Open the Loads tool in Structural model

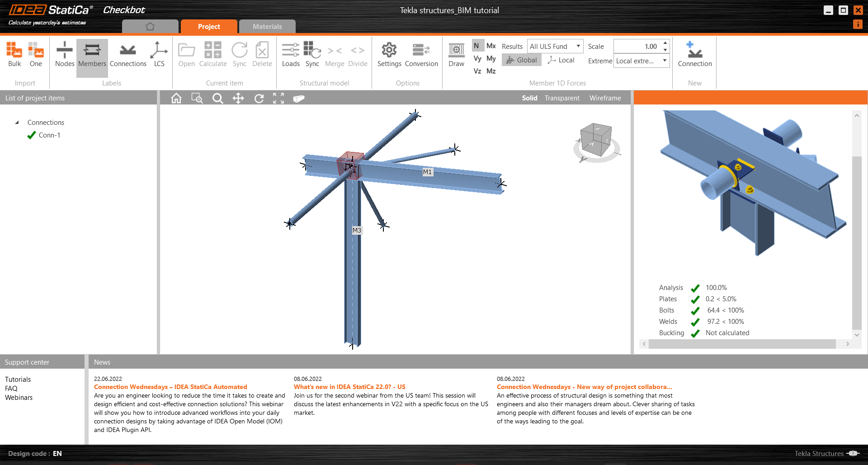click(291, 54)
